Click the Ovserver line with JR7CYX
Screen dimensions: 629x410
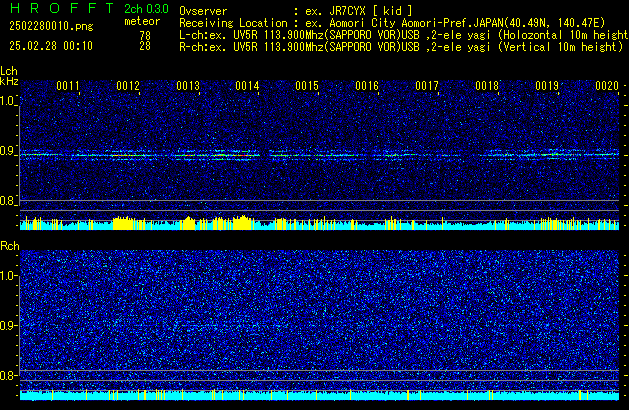coord(296,11)
